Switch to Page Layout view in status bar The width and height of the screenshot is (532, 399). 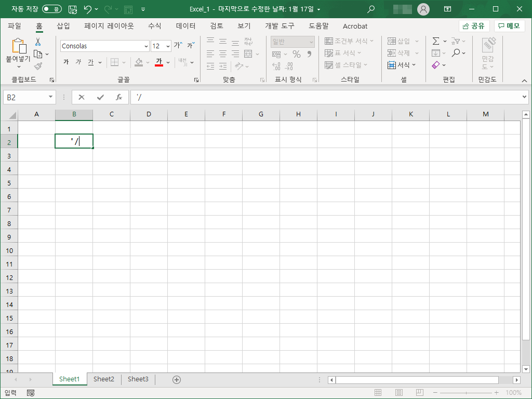(x=398, y=393)
